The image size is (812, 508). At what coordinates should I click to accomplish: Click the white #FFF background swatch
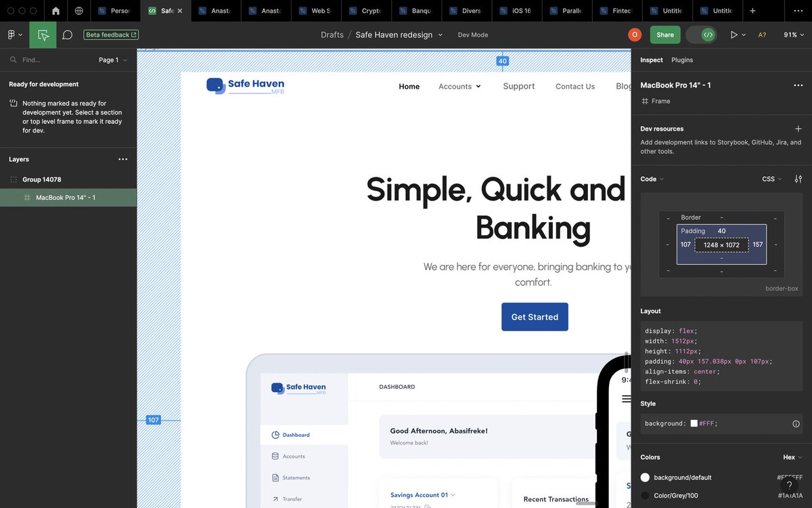[694, 423]
